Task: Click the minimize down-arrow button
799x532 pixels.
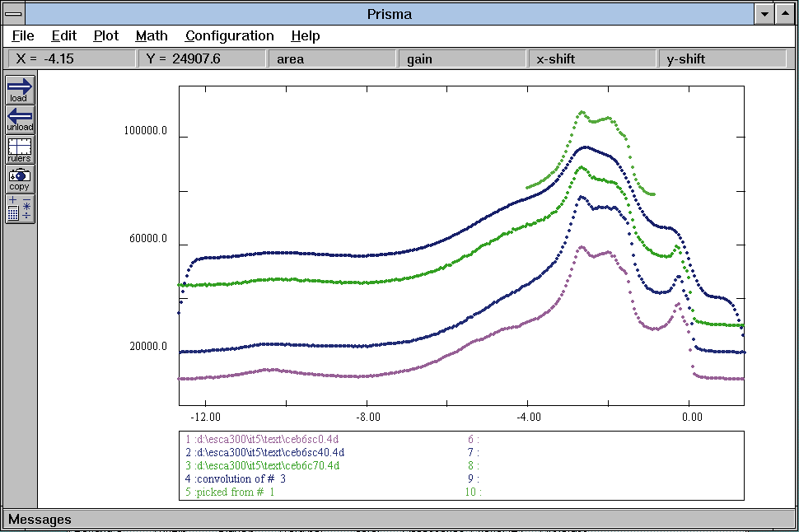Action: point(764,14)
